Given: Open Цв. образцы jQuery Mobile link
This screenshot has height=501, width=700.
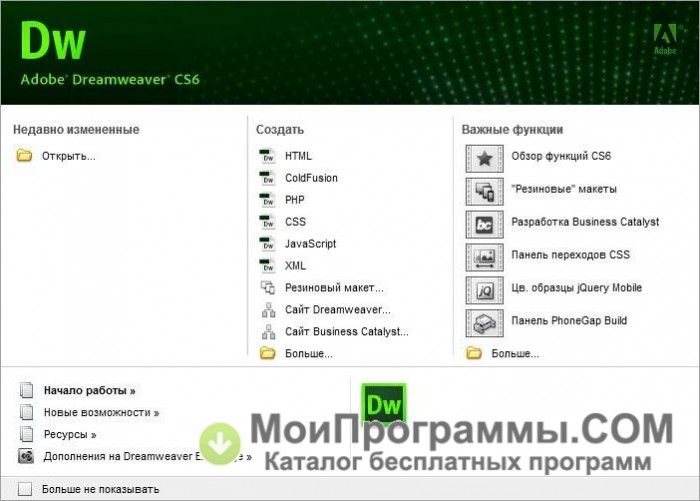Looking at the screenshot, I should point(576,288).
